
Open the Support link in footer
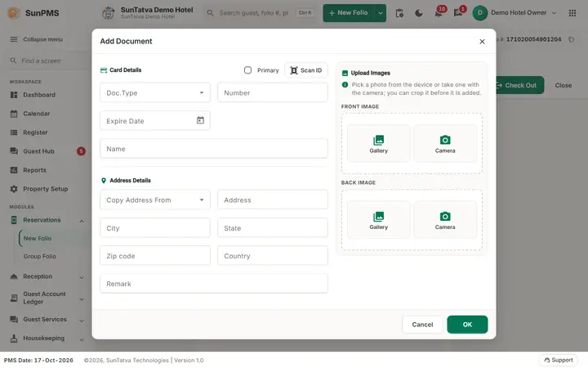pos(559,360)
